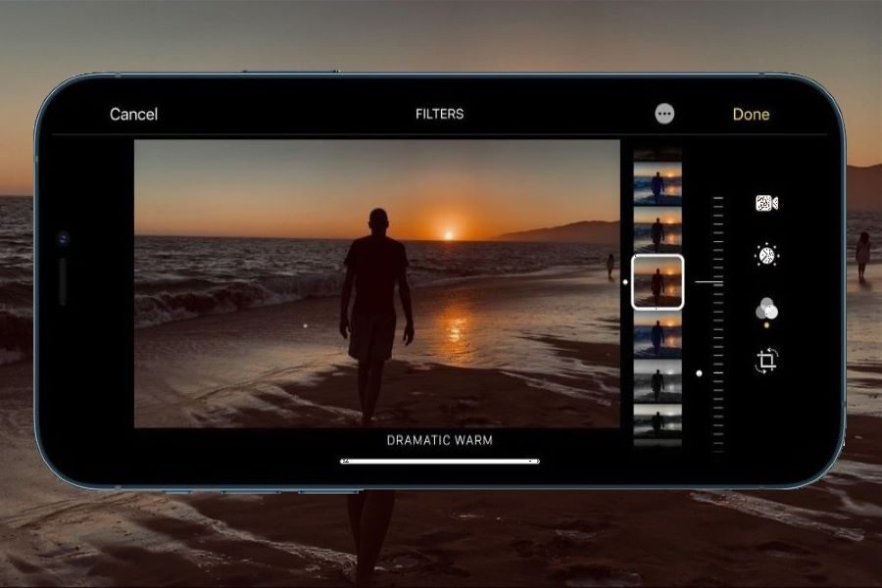Select the highlighted Dramatic Warm filter thumbnail

(658, 282)
